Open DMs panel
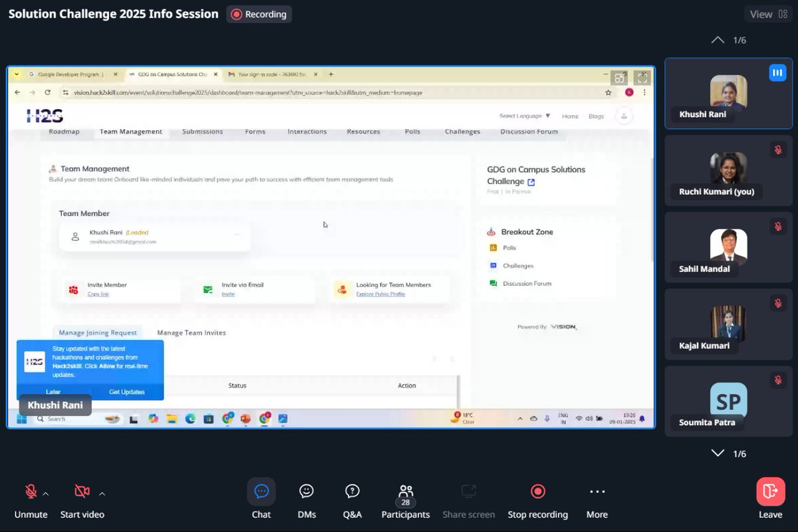The height and width of the screenshot is (532, 798). (307, 499)
